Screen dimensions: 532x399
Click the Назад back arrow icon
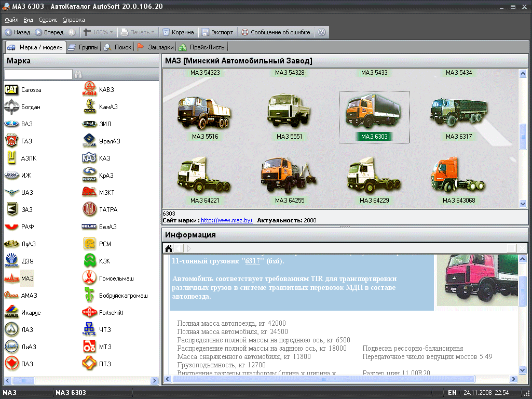(8, 32)
